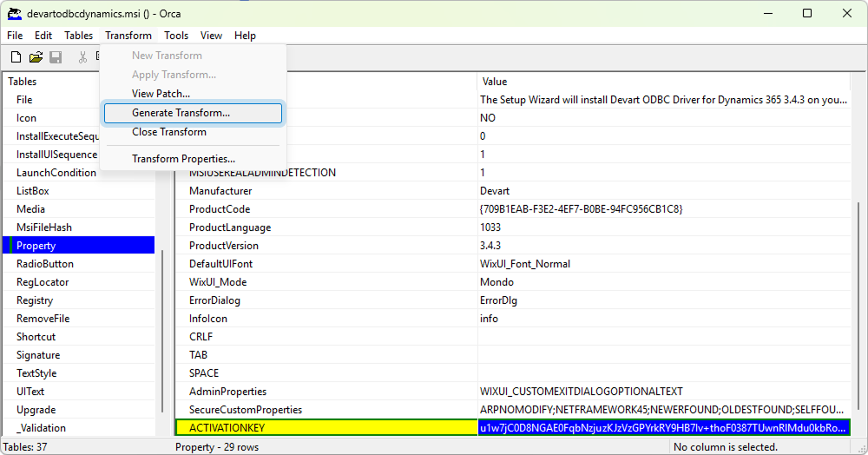Open the Help menu
Screen dimensions: 868x455
(245, 36)
